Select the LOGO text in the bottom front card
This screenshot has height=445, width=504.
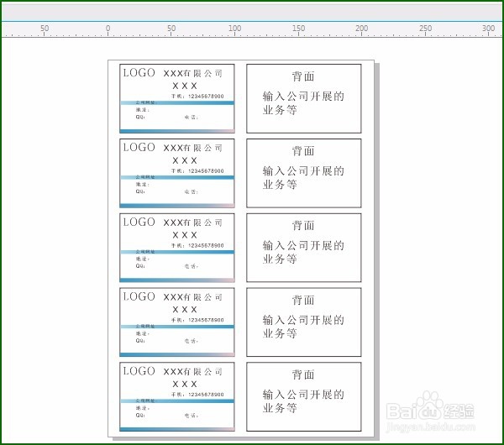(139, 371)
